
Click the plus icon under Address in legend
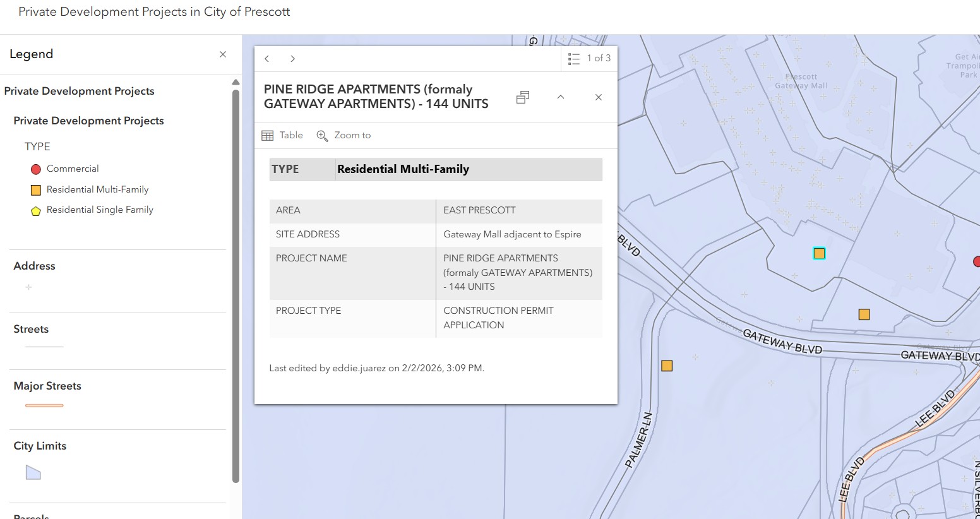pyautogui.click(x=28, y=287)
